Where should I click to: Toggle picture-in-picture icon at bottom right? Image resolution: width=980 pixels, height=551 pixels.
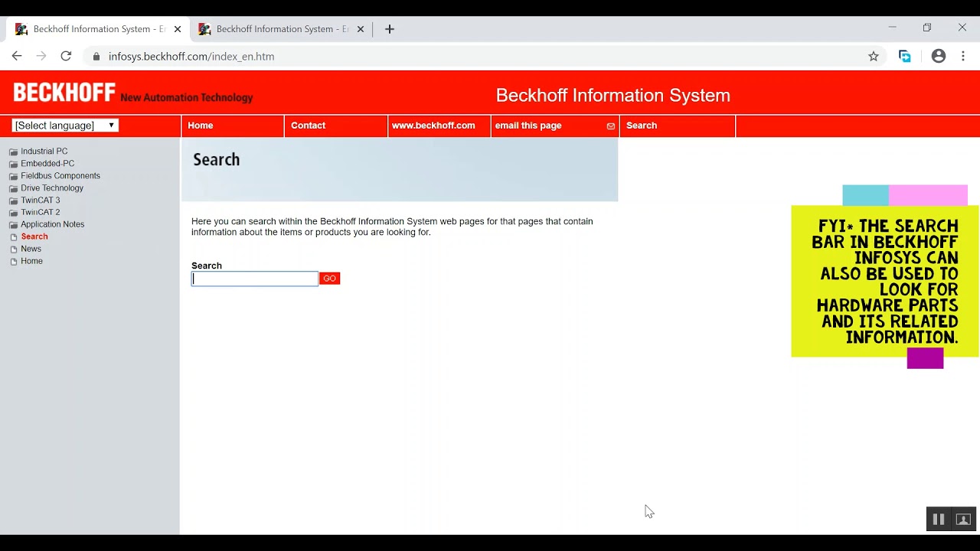[964, 520]
